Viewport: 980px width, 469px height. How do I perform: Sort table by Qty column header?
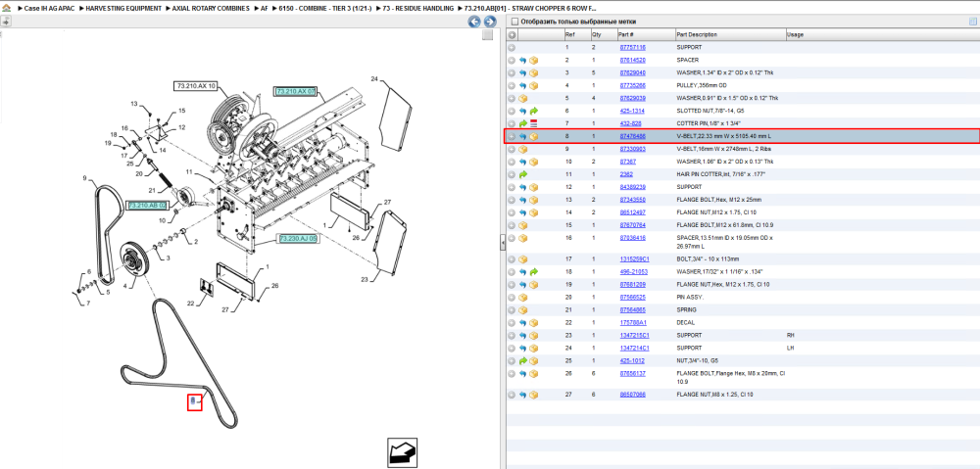click(x=596, y=35)
